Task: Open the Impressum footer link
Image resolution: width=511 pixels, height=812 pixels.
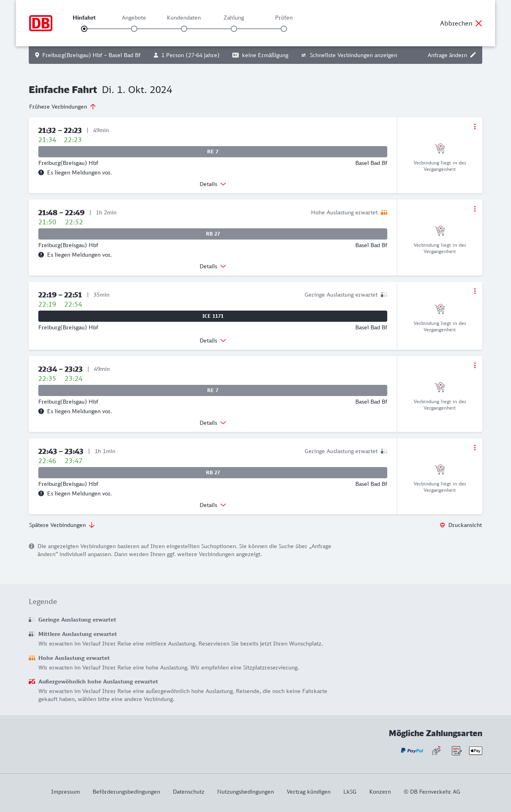Action: (x=65, y=792)
